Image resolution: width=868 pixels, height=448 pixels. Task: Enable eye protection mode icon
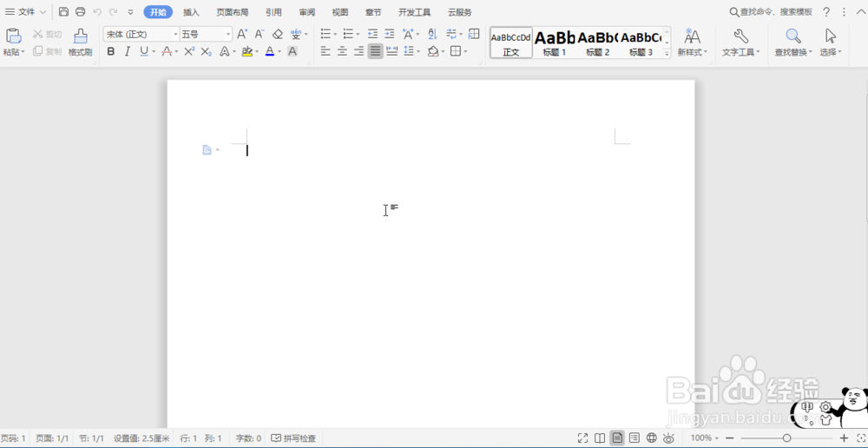pyautogui.click(x=668, y=438)
